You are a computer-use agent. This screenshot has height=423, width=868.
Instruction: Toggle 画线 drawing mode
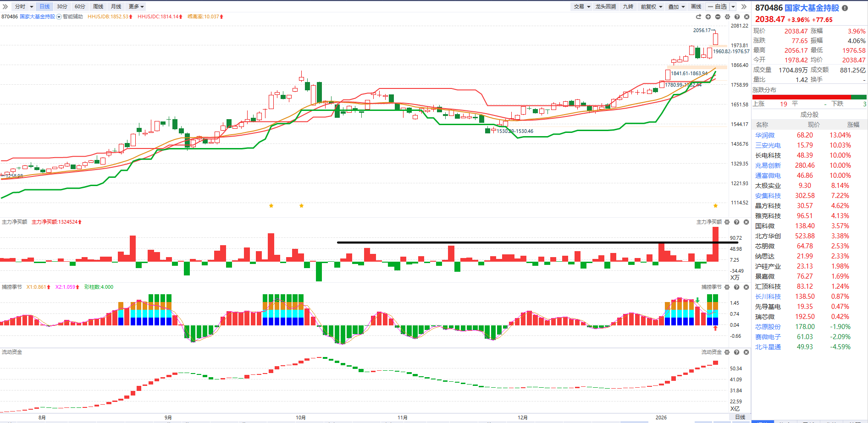(696, 6)
